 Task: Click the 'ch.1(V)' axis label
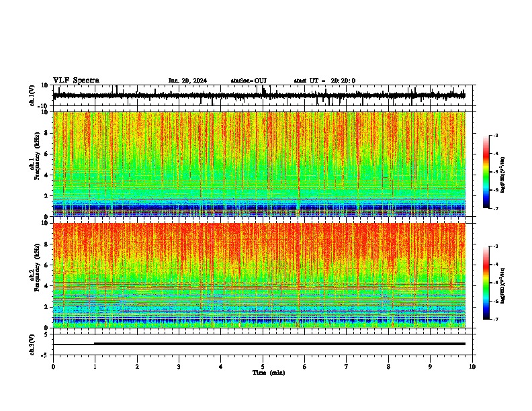(32, 95)
